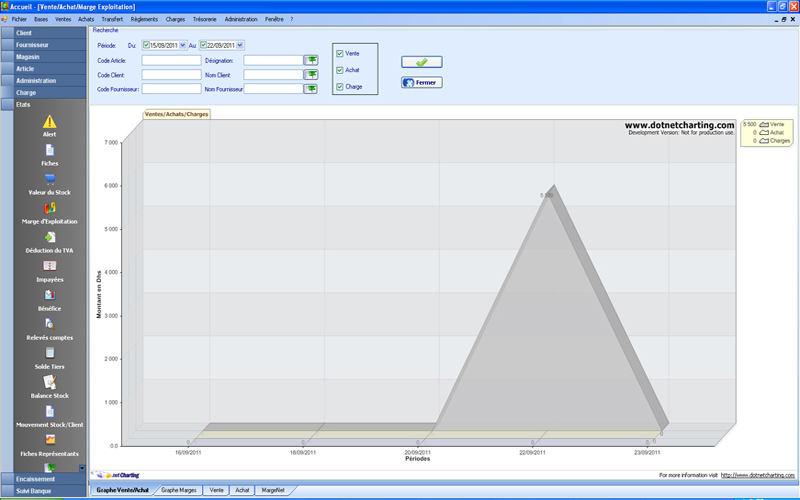This screenshot has width=800, height=500.
Task: Collapse the Etats sidebar section
Action: click(x=43, y=105)
